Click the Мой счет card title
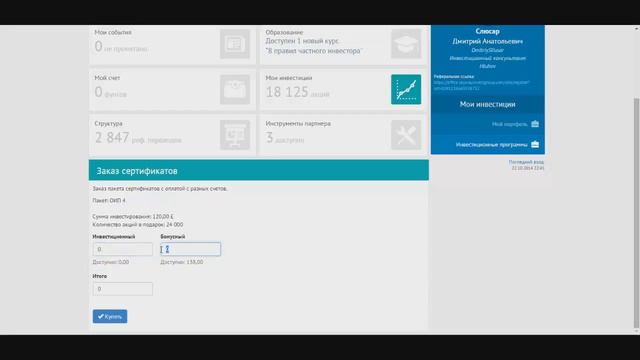This screenshot has height=360, width=640. tap(107, 78)
